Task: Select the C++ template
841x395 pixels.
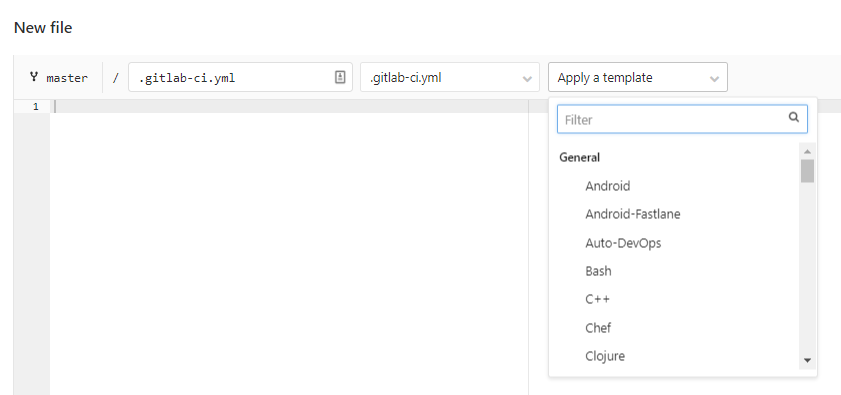Action: click(x=597, y=299)
